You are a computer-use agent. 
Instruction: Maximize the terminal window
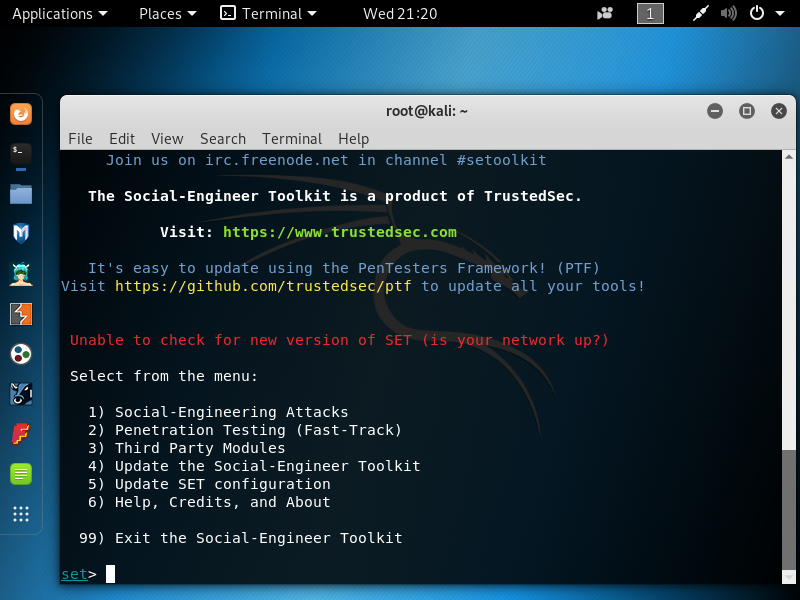(747, 111)
